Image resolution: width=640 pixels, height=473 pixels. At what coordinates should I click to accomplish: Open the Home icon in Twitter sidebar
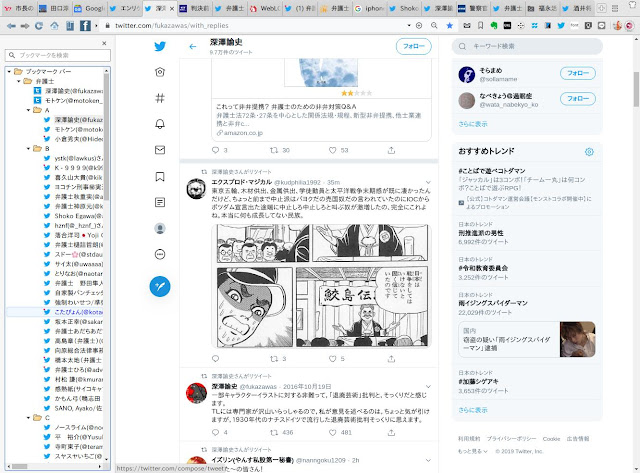(x=160, y=72)
